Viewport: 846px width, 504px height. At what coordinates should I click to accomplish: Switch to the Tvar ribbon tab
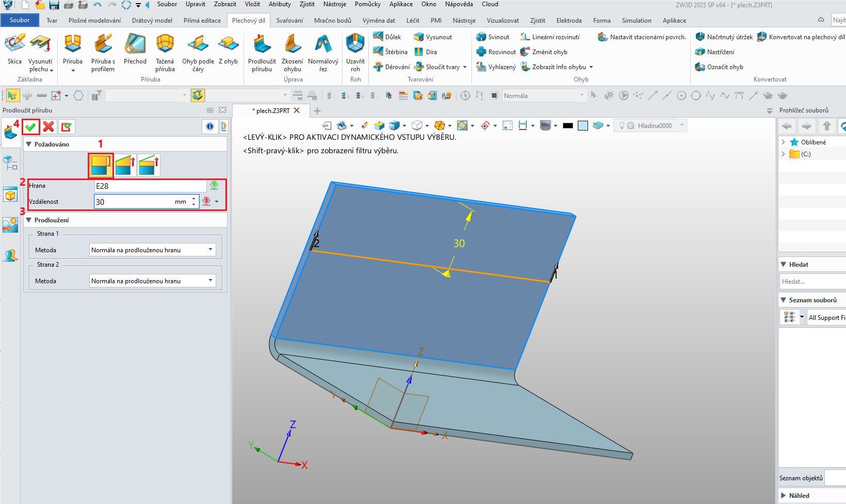point(52,21)
